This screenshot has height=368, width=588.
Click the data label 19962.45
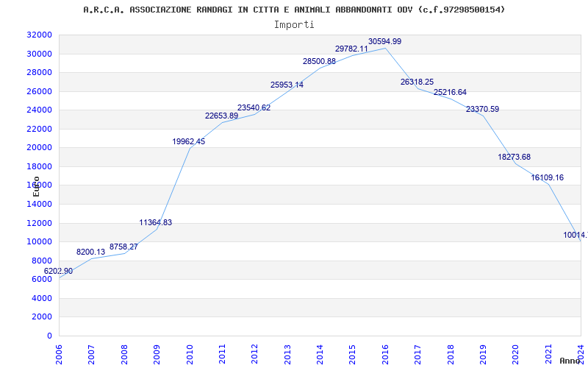pos(189,141)
